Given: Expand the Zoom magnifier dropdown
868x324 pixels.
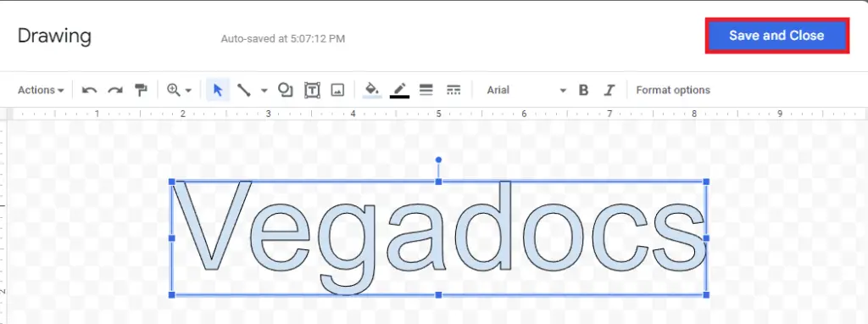Looking at the screenshot, I should [180, 90].
